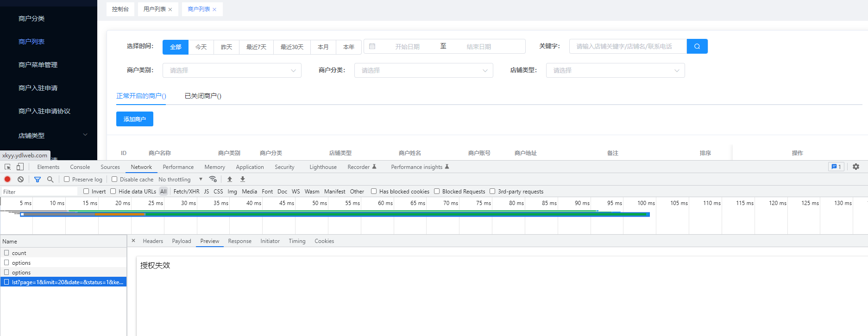868x336 pixels.
Task: View the Timing tab of the request
Action: [x=297, y=241]
